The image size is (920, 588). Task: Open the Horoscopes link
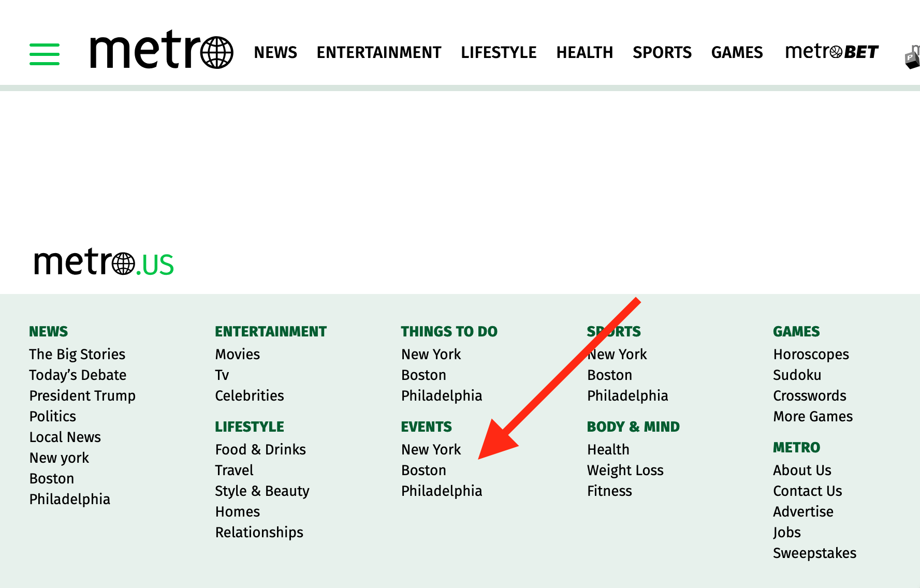click(811, 355)
